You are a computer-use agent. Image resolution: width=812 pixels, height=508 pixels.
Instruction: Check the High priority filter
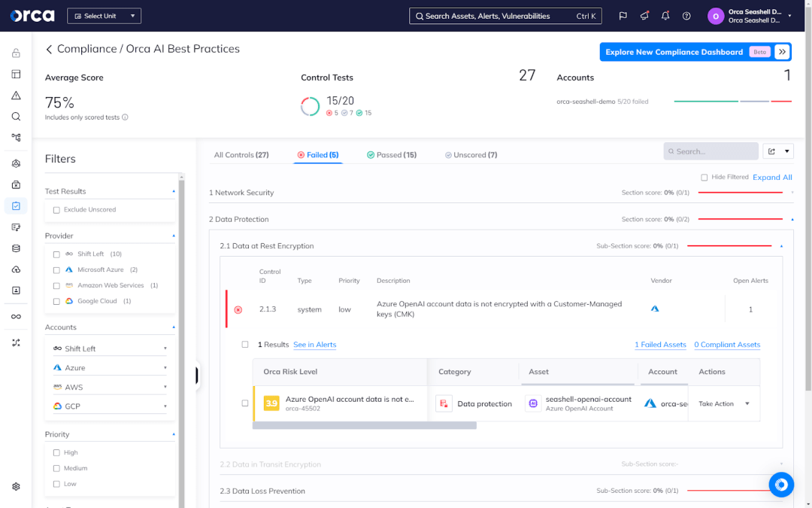point(56,453)
